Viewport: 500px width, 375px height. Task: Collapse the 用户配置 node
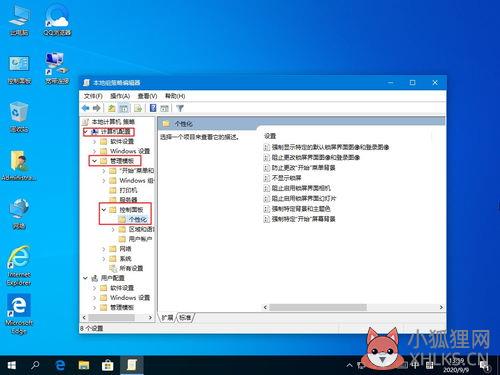click(85, 278)
